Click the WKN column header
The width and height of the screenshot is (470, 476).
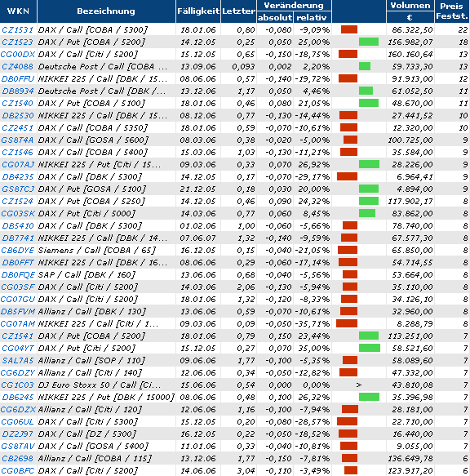click(18, 11)
